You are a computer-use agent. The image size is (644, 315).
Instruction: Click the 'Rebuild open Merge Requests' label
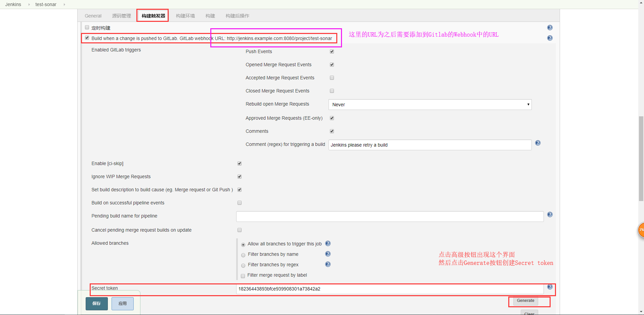tap(277, 104)
